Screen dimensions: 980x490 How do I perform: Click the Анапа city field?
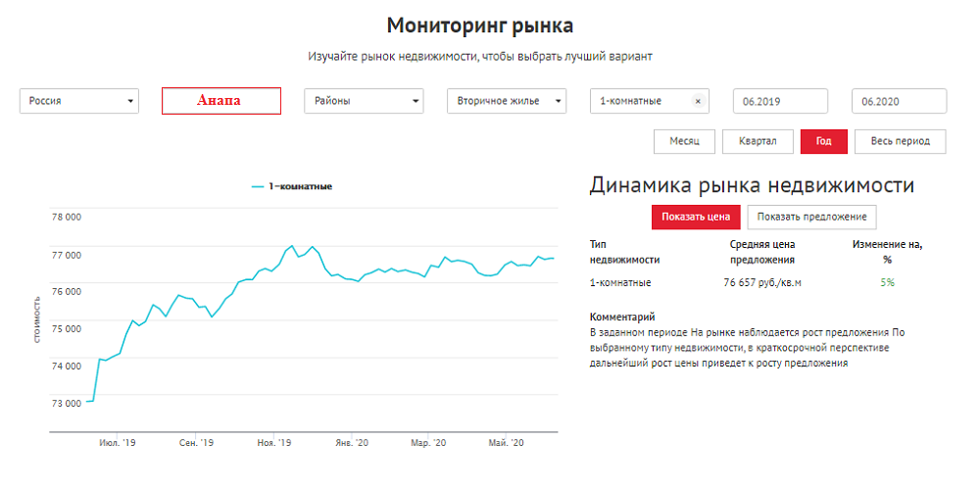(220, 101)
